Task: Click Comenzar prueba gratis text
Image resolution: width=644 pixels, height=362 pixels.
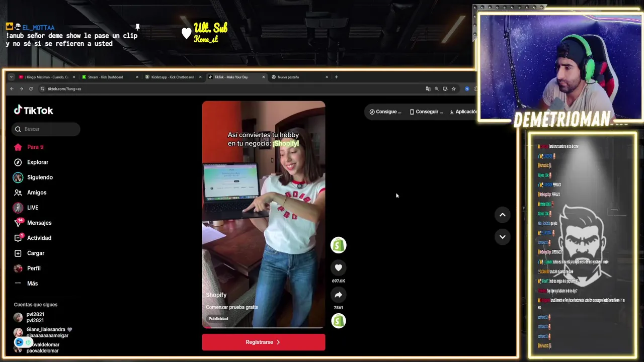Action: (x=231, y=307)
